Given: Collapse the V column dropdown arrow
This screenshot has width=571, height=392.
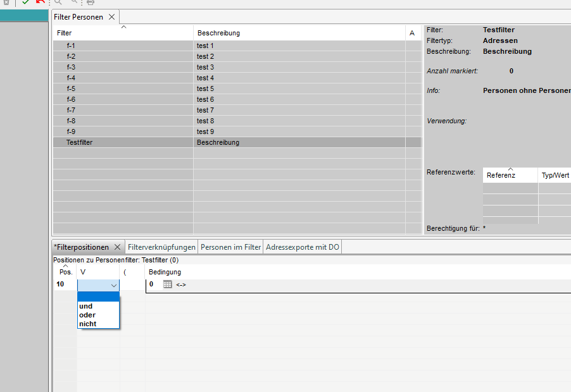Looking at the screenshot, I should click(113, 285).
